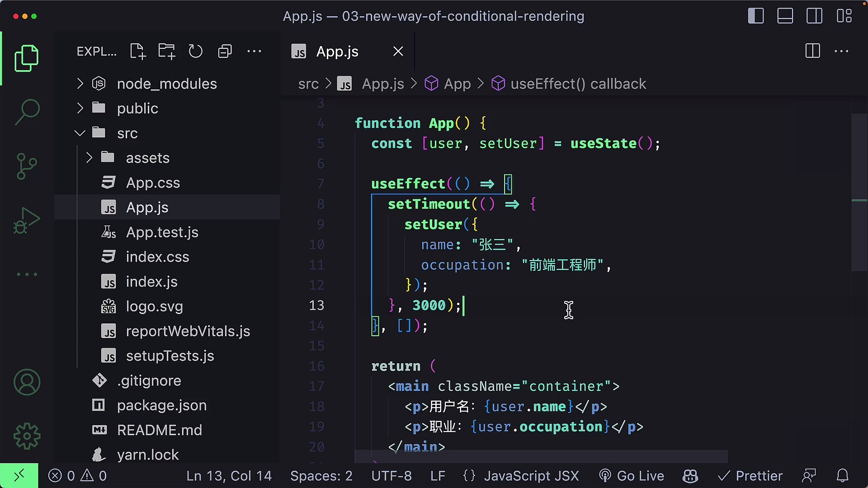Open Source Control view in activity bar
Viewport: 868px width, 488px height.
pos(27,166)
